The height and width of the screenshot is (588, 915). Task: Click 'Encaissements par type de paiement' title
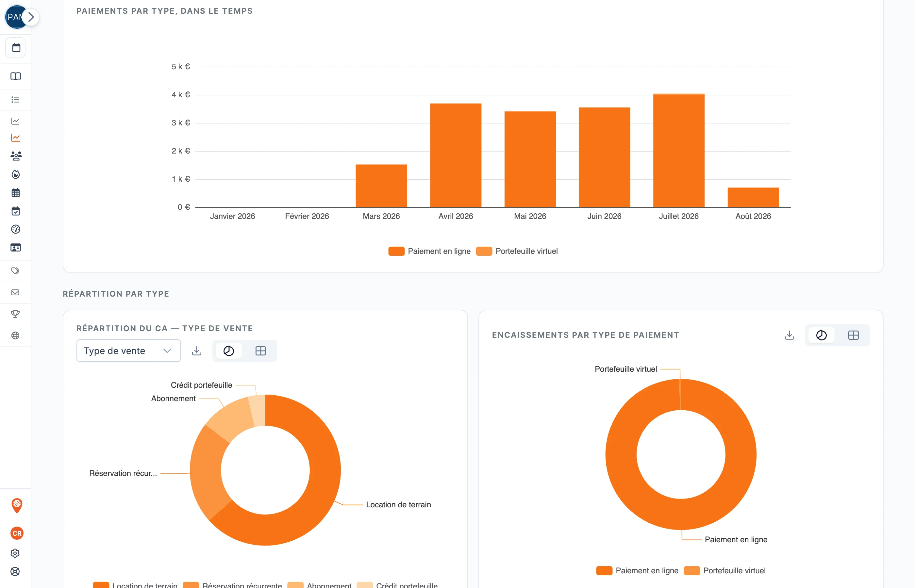(x=585, y=335)
